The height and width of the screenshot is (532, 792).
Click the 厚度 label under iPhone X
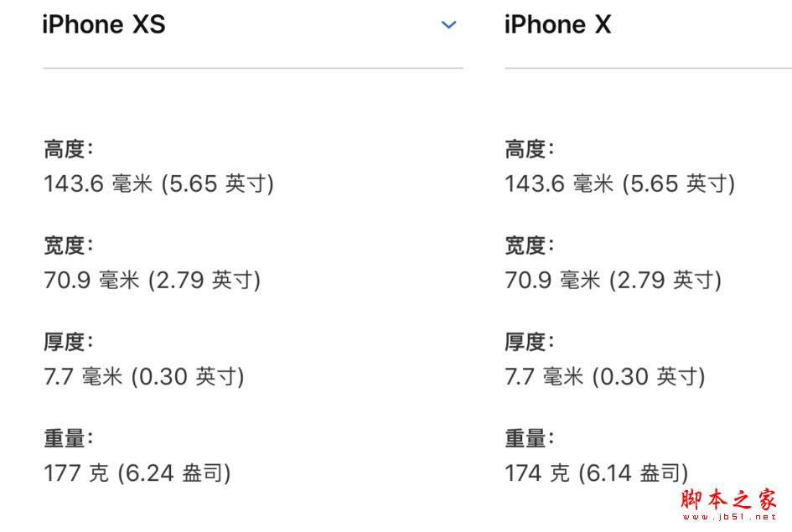point(526,340)
